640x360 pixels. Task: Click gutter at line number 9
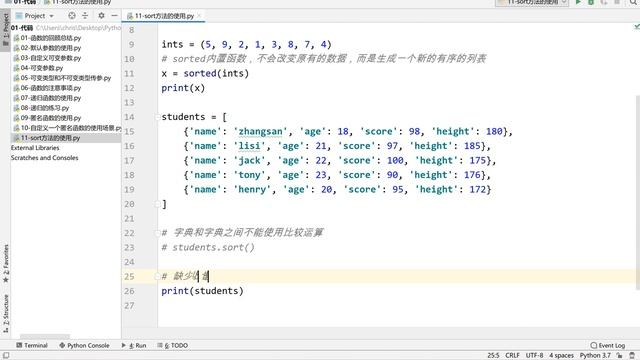pos(131,44)
